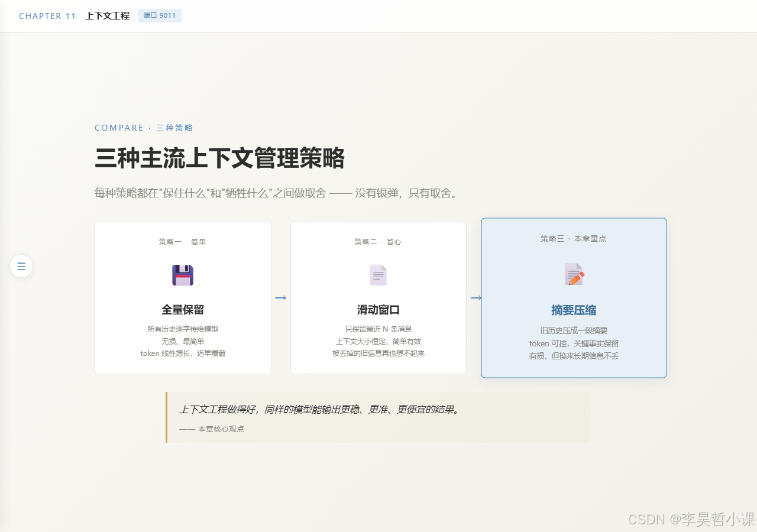Viewport: 757px width, 532px height.
Task: Click the line token 可控，关键事实保留
Action: pyautogui.click(x=574, y=343)
